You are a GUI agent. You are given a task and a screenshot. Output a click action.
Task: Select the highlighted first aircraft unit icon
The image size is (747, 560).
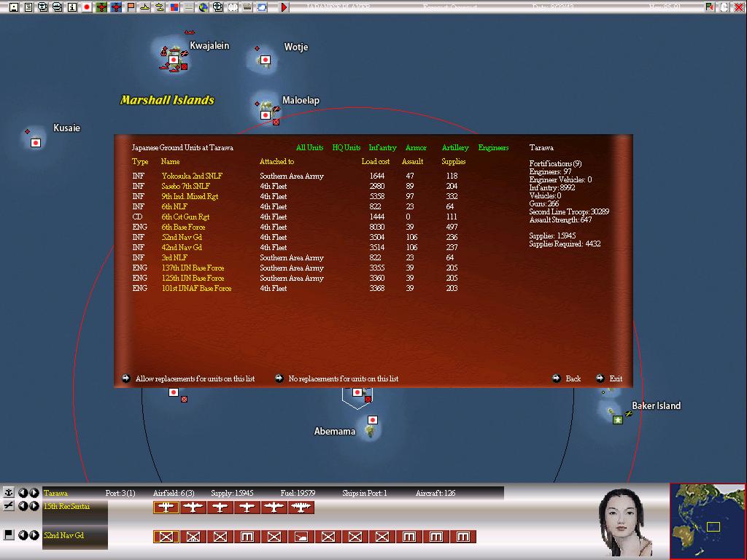click(166, 507)
